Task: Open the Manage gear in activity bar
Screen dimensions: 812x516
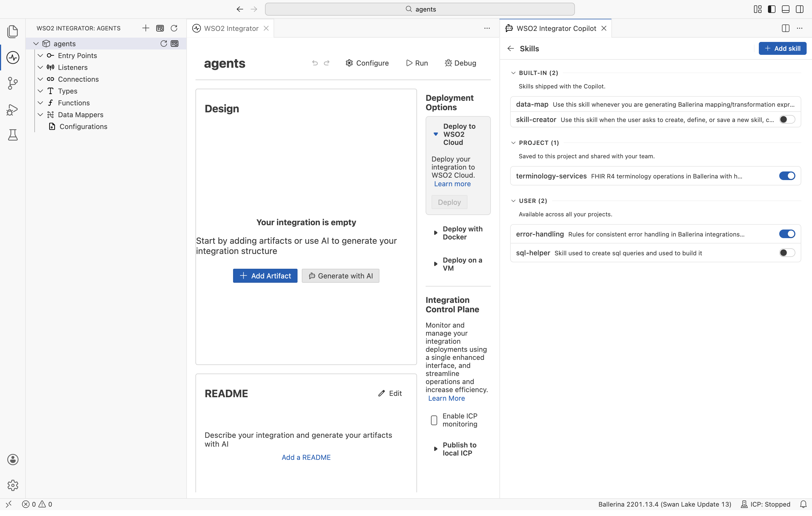Action: point(12,485)
